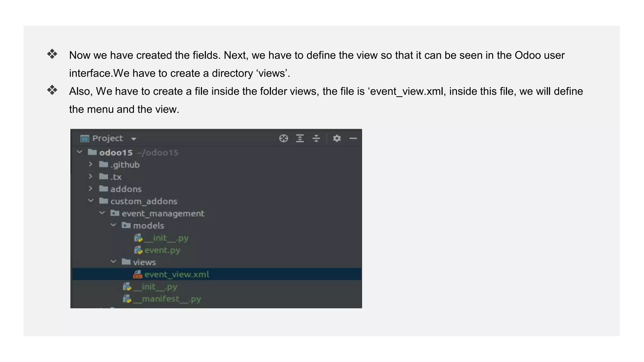Click the locate/select opened file icon
The height and width of the screenshot is (362, 644).
[283, 138]
